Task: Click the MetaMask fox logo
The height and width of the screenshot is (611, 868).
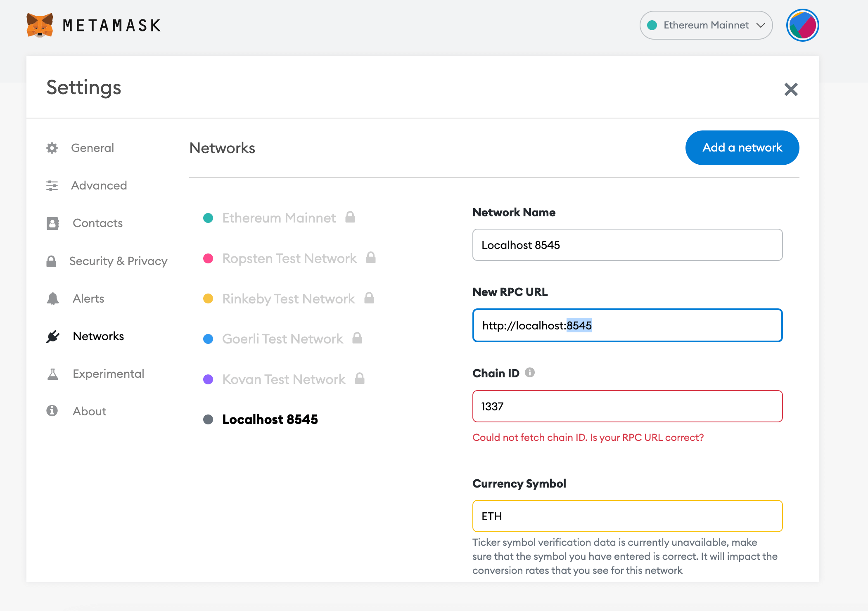Action: (40, 25)
